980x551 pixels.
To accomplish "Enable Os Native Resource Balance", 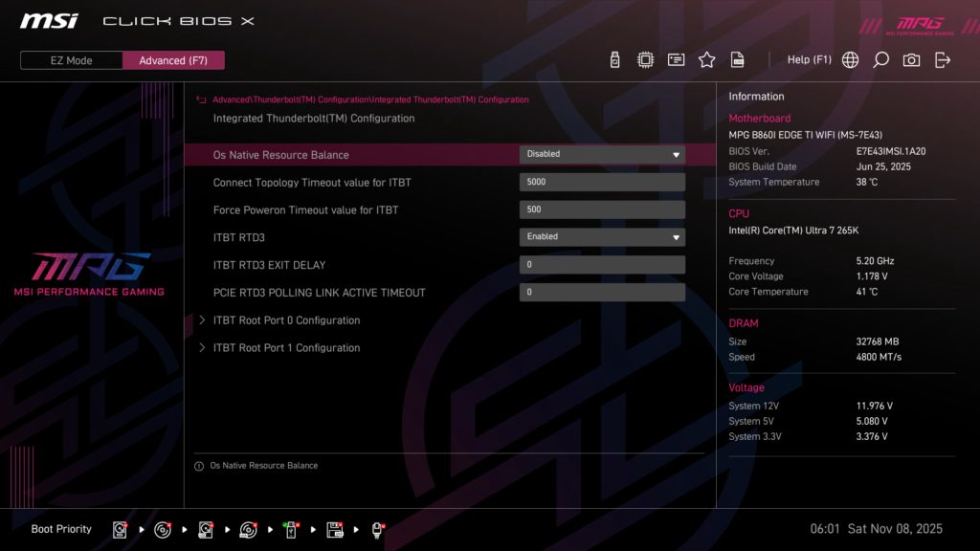I will [x=601, y=154].
